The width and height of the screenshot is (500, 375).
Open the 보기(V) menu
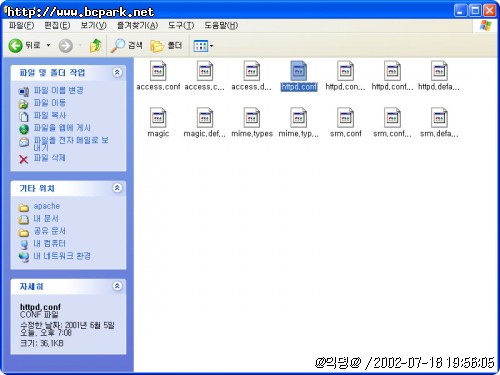pyautogui.click(x=93, y=25)
